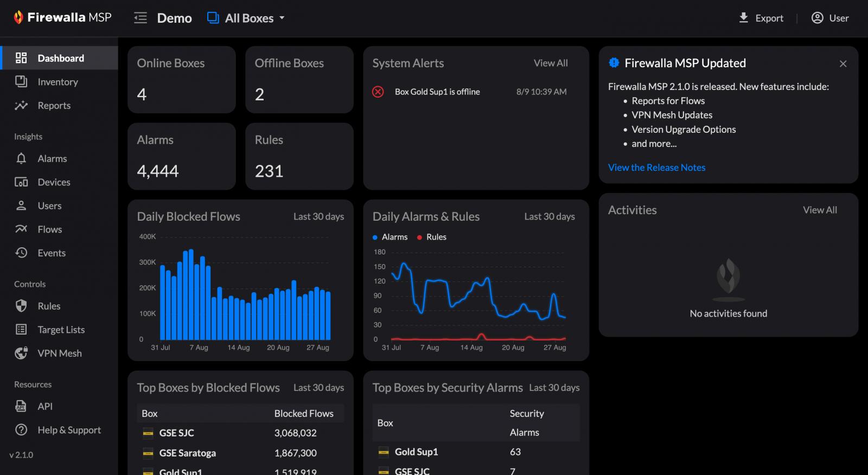Click the Events history clock icon
Viewport: 868px width, 475px height.
[x=21, y=253]
